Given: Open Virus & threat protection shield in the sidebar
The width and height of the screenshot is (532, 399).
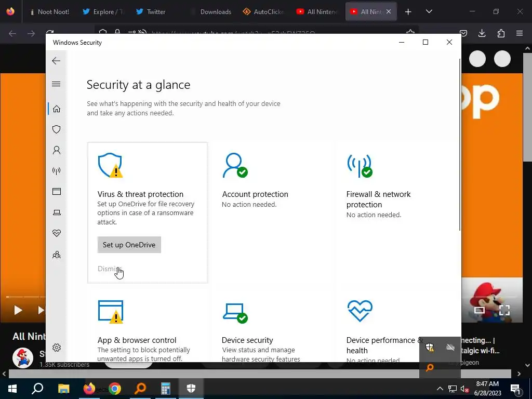Looking at the screenshot, I should [57, 129].
